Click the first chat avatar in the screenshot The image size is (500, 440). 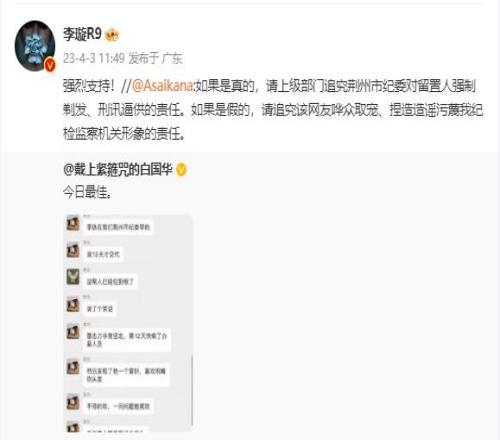(73, 223)
